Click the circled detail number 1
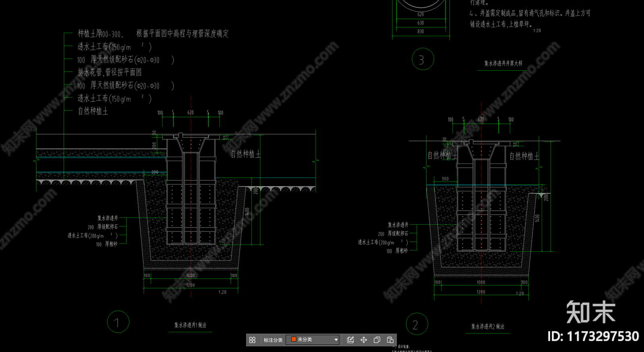The image size is (644, 352). click(118, 322)
